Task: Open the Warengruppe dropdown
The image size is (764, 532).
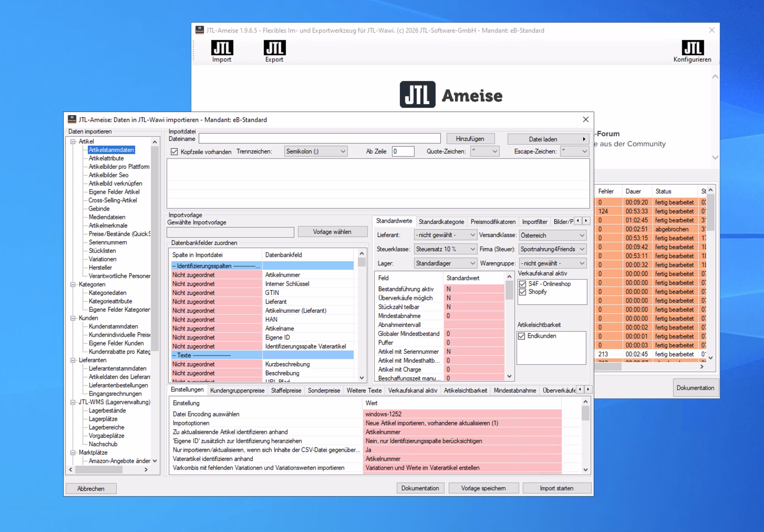Action: click(552, 263)
